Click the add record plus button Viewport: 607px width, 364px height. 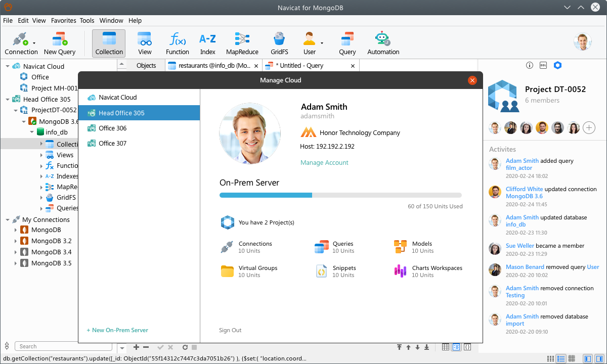136,347
